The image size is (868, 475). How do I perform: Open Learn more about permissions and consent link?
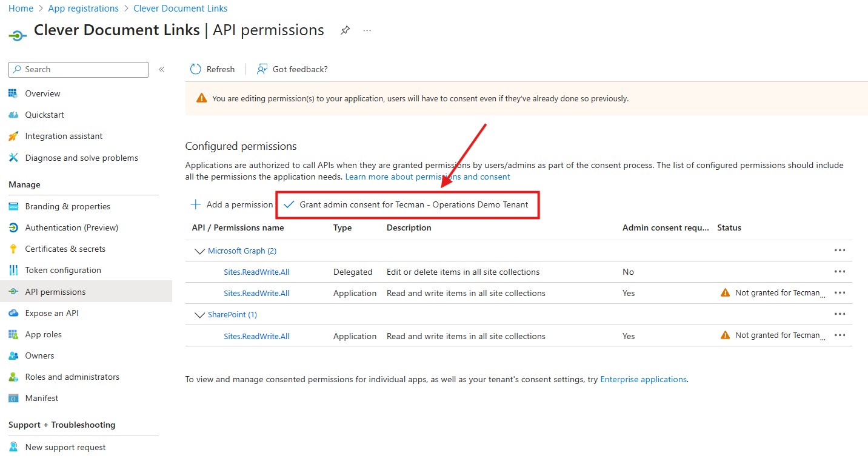427,177
